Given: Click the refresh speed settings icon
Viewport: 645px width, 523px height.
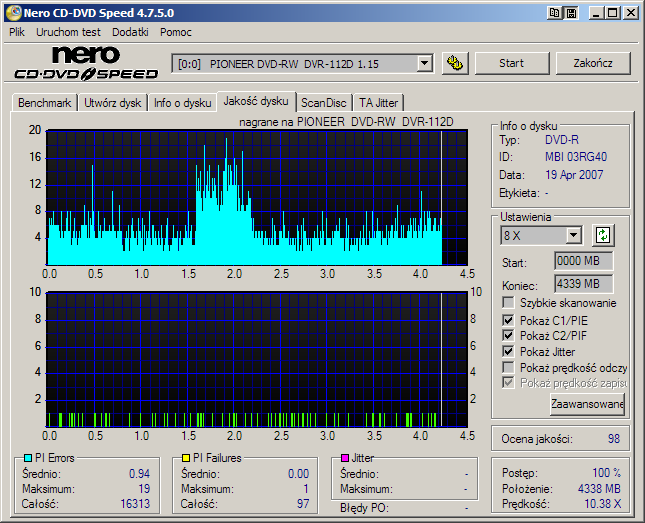Looking at the screenshot, I should [603, 235].
